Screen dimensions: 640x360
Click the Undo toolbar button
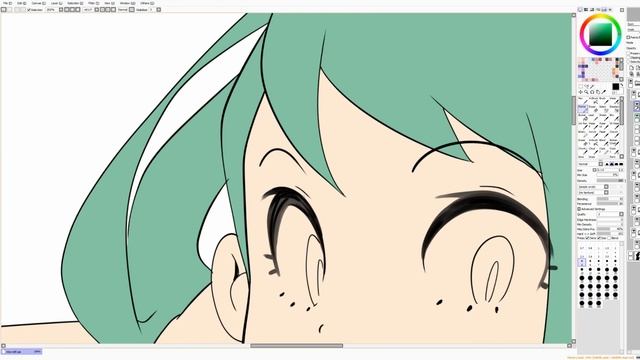[x=3, y=9]
